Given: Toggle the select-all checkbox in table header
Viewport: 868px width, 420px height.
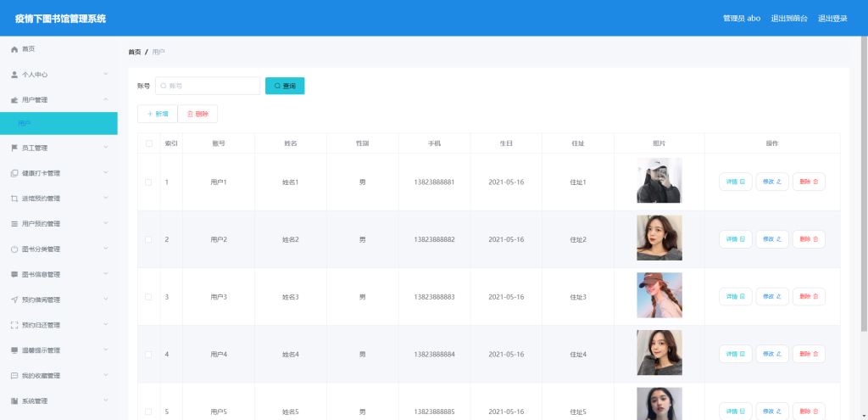Looking at the screenshot, I should point(149,143).
